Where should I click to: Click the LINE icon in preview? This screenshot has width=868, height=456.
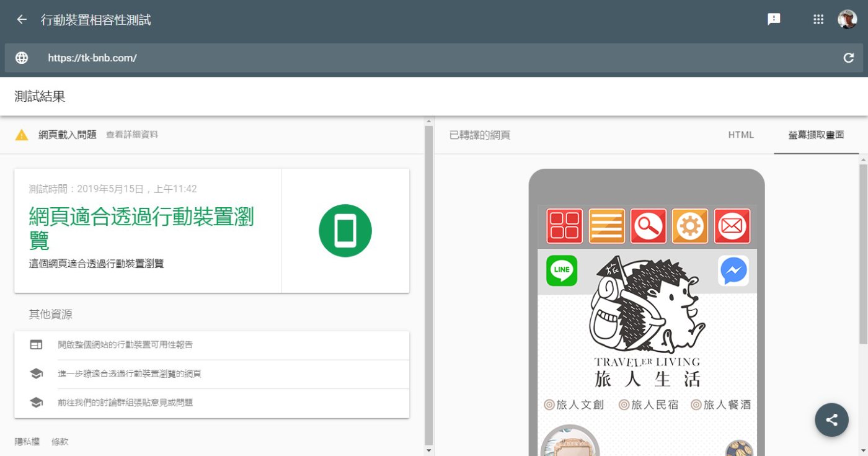pos(562,270)
